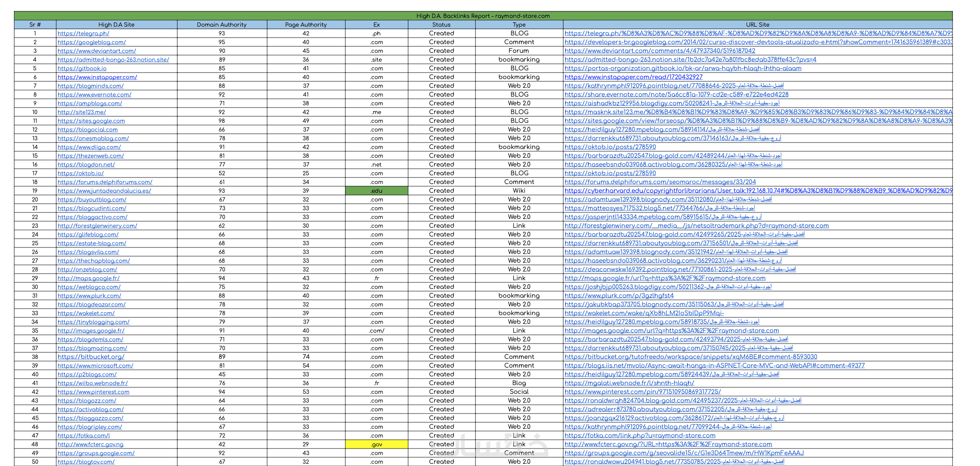Click the '.net' extension cell
This screenshot has width=980, height=466.
pos(376,164)
